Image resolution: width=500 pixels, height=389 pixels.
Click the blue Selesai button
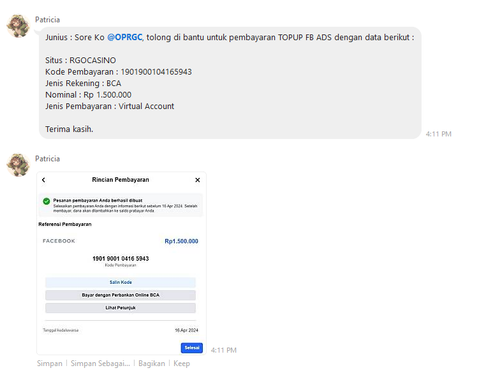[x=192, y=348]
